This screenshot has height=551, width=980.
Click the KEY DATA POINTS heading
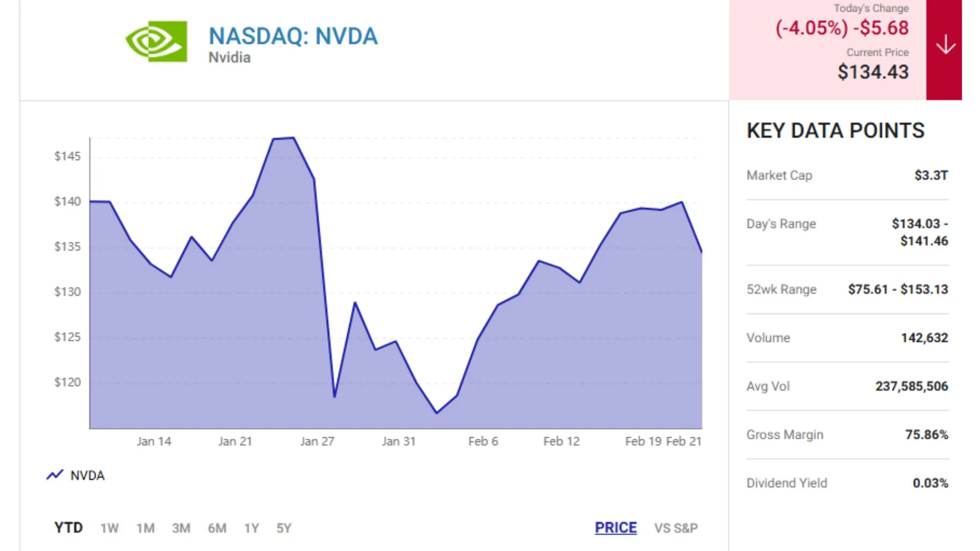tap(836, 131)
